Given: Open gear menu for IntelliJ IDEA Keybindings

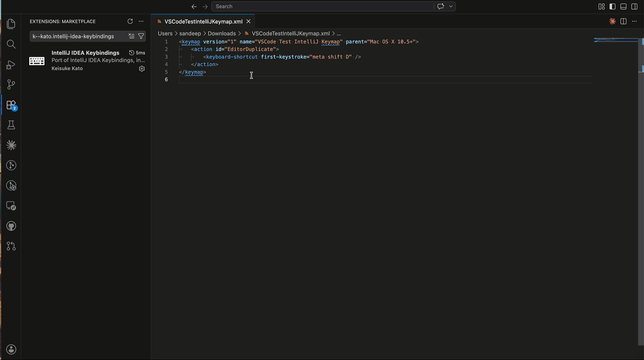Looking at the screenshot, I should point(142,69).
